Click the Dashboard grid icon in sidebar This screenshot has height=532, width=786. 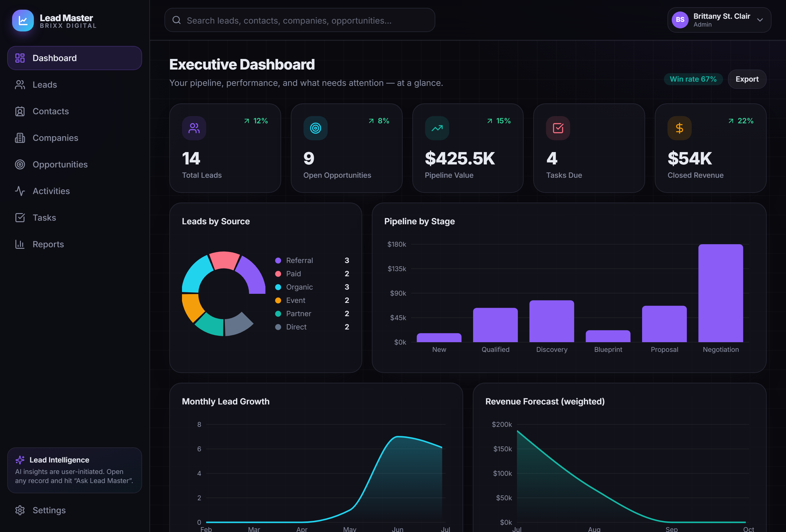click(x=20, y=58)
